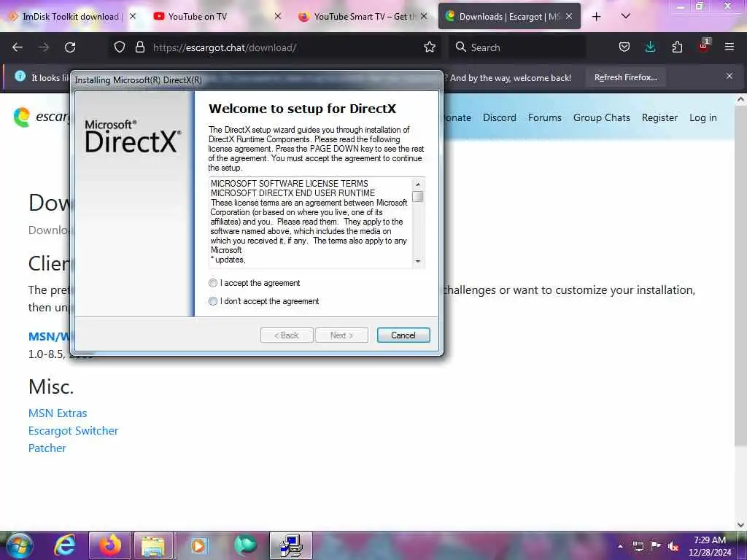Close the YouTube on TV tab
The image size is (747, 560).
[x=278, y=16]
